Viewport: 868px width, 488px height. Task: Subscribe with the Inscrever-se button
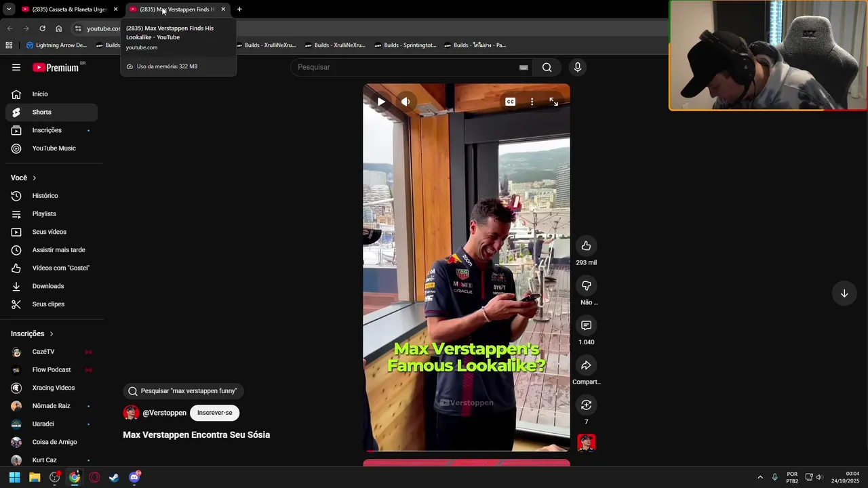tap(215, 413)
